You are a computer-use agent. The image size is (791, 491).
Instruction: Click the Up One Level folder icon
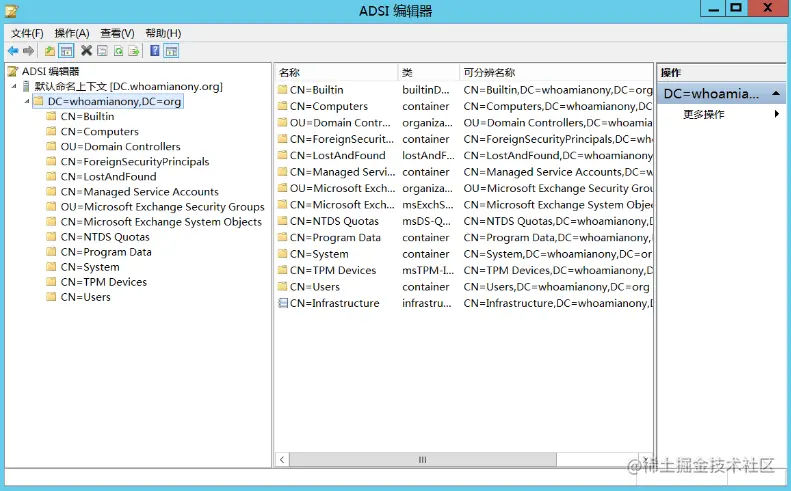coord(49,50)
